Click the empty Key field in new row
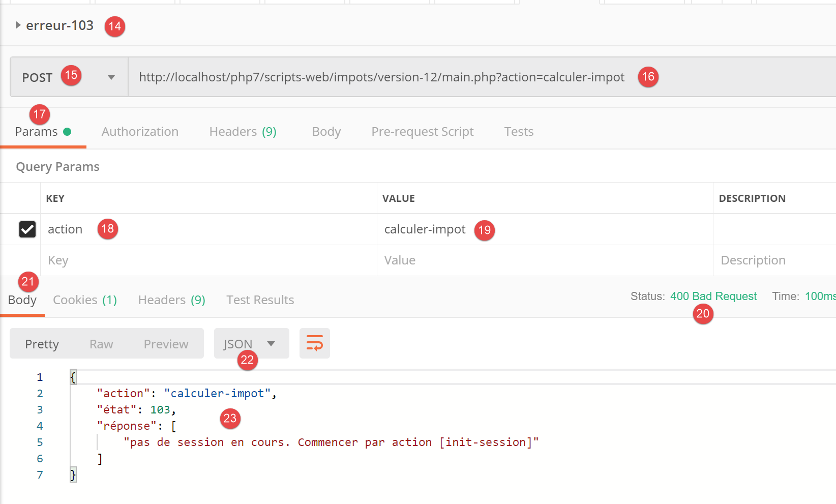This screenshot has width=836, height=504. point(203,260)
